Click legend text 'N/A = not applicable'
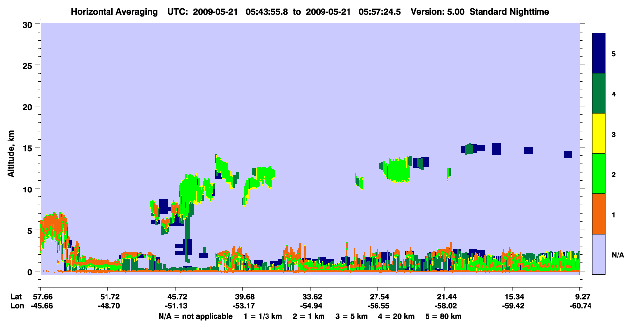 click(195, 316)
